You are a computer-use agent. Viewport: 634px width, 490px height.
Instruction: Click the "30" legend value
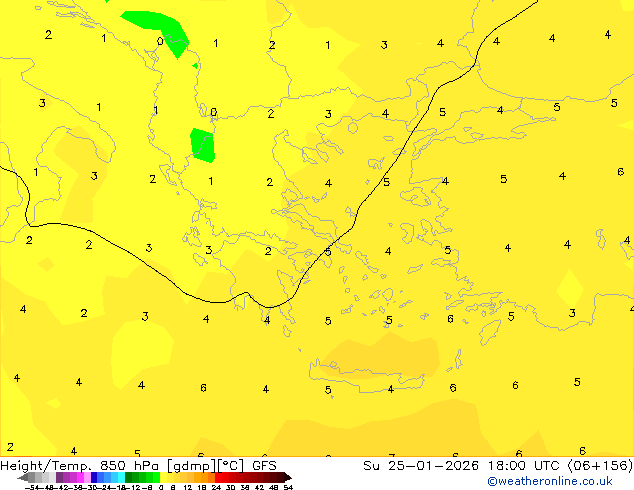tap(230, 487)
